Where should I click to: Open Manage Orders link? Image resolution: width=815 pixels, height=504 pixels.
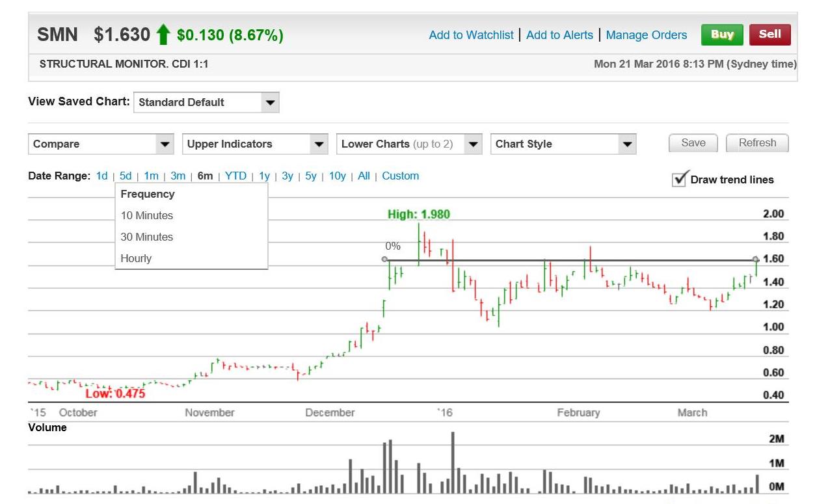click(x=646, y=35)
